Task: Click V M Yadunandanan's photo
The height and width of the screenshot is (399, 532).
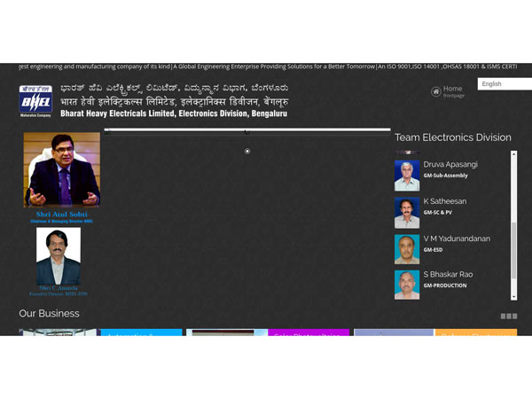Action: click(407, 249)
